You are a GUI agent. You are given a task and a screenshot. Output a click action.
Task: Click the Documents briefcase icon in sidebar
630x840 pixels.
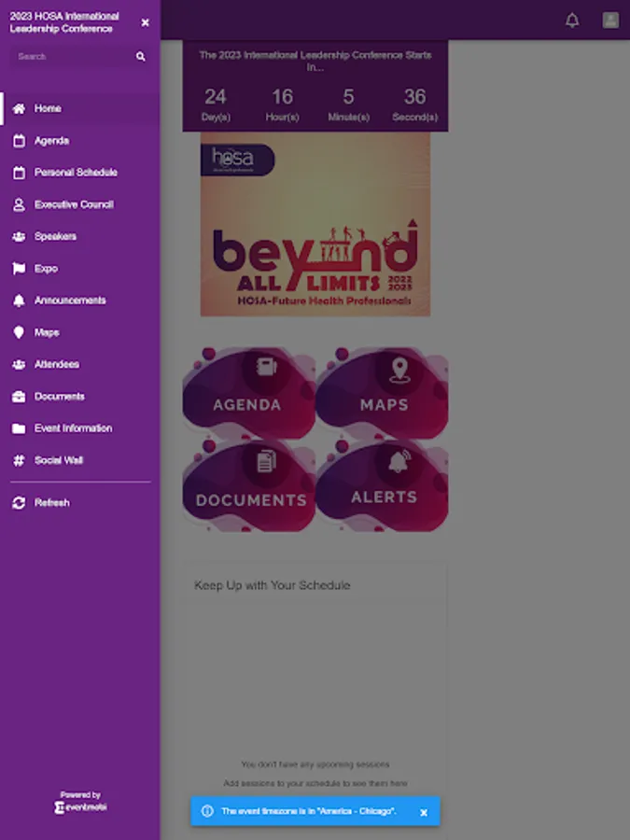19,397
